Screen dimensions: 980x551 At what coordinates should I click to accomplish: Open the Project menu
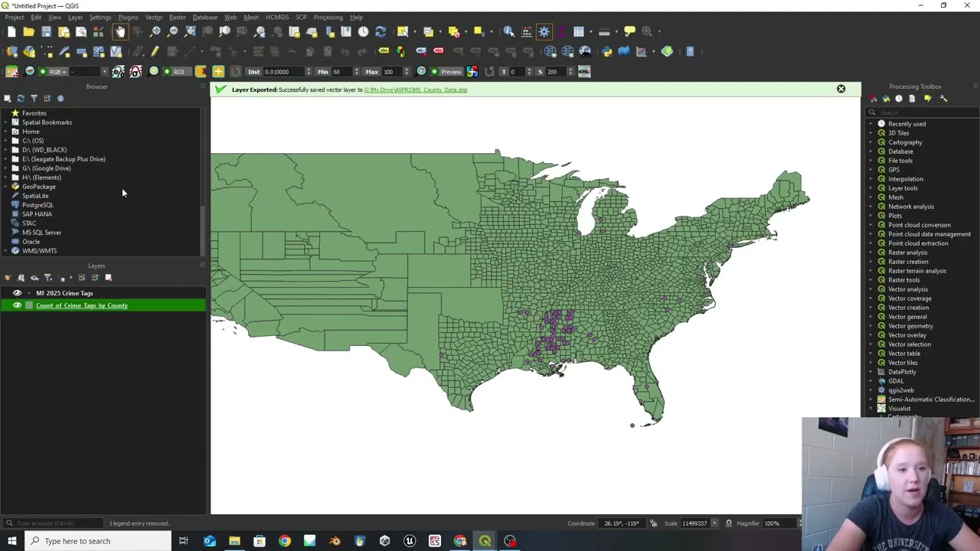pyautogui.click(x=15, y=17)
